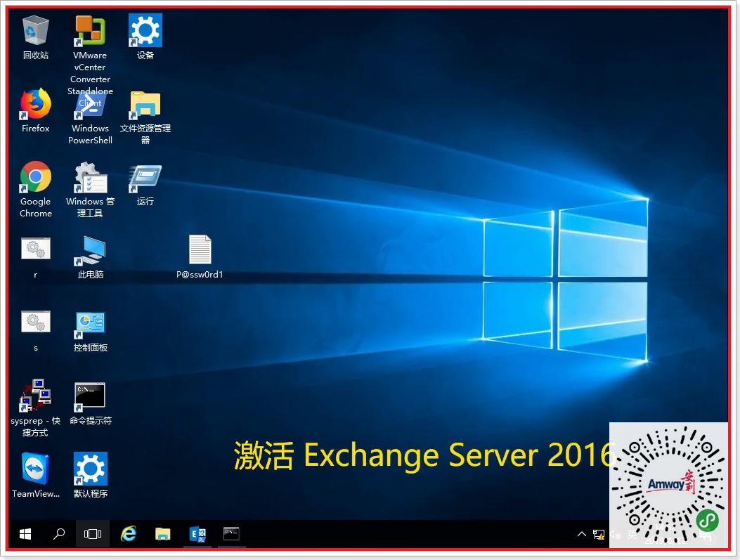740x560 pixels.
Task: Launch Internet Explorer from the taskbar
Action: [x=128, y=534]
